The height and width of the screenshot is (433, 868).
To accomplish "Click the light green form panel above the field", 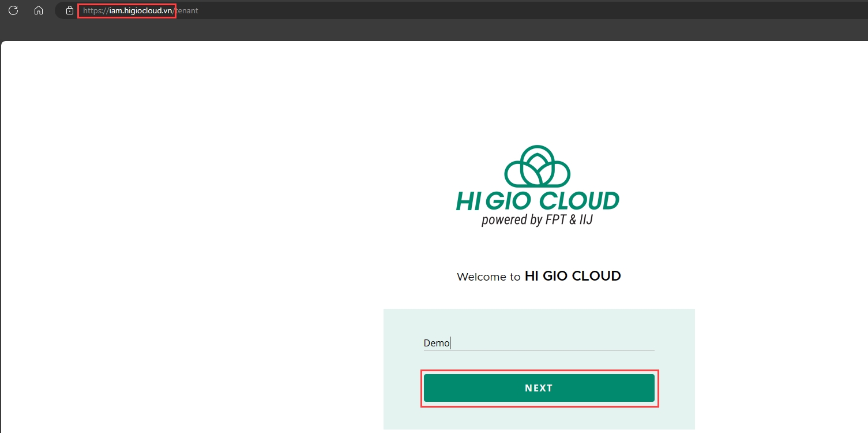I will click(x=539, y=320).
